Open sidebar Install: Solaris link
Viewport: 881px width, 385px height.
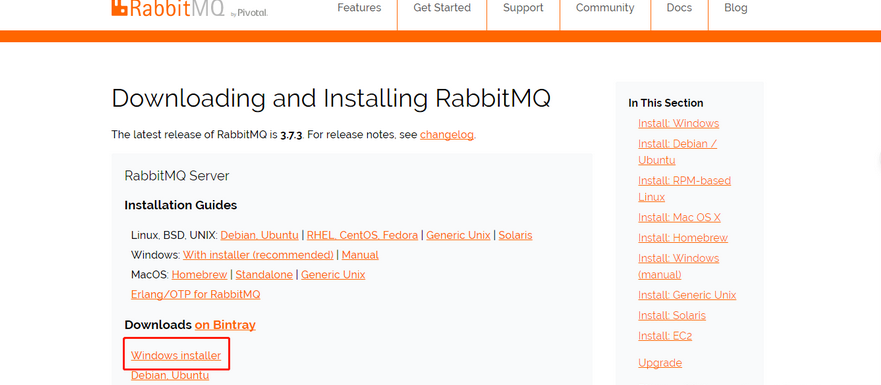[671, 315]
